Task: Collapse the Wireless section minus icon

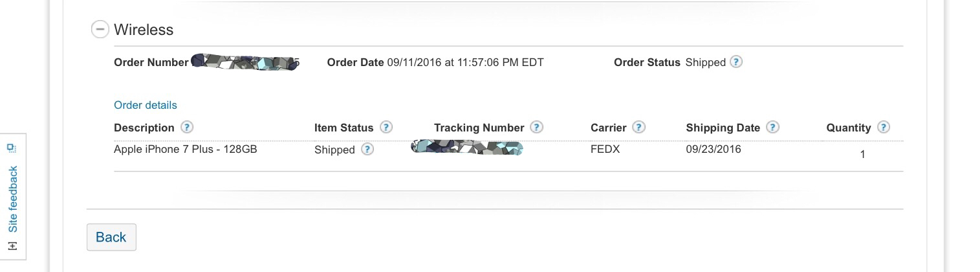Action: [100, 29]
